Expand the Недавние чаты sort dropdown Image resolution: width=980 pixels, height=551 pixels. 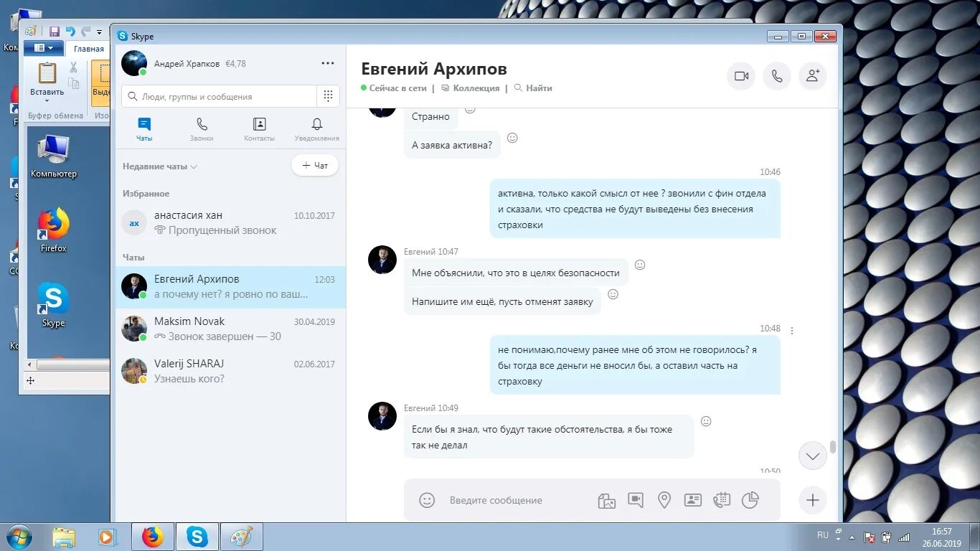click(x=159, y=166)
